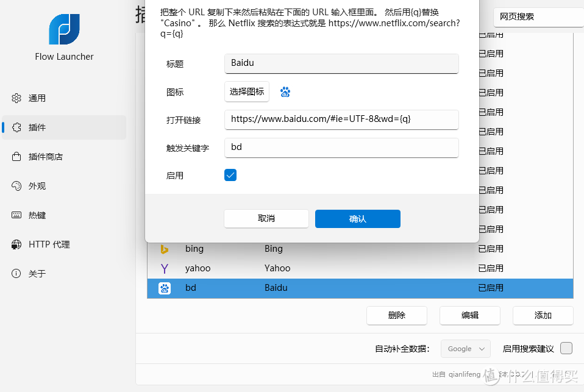Click the 网页搜索 box at top right
Image resolution: width=584 pixels, height=392 pixels.
[x=538, y=17]
